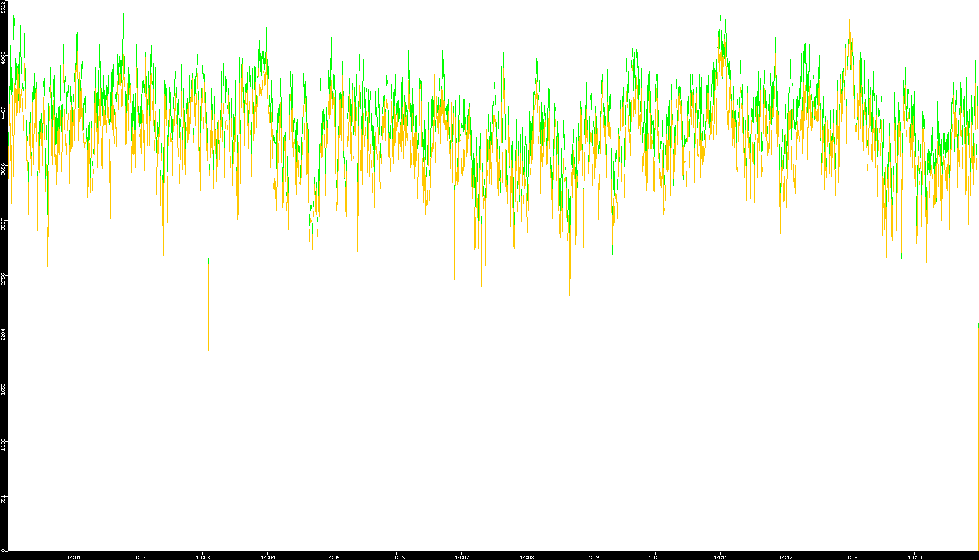Click the 14:03 time axis tick
The height and width of the screenshot is (560, 979).
pos(203,557)
